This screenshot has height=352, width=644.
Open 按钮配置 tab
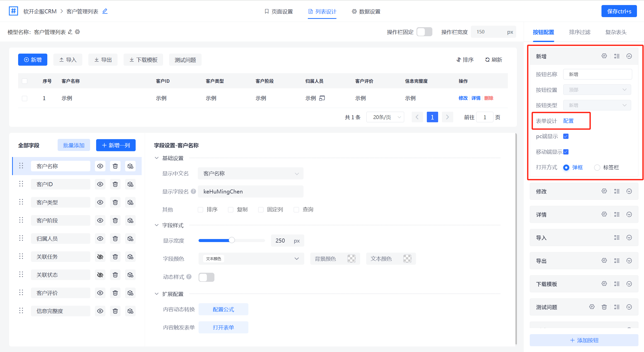point(544,32)
